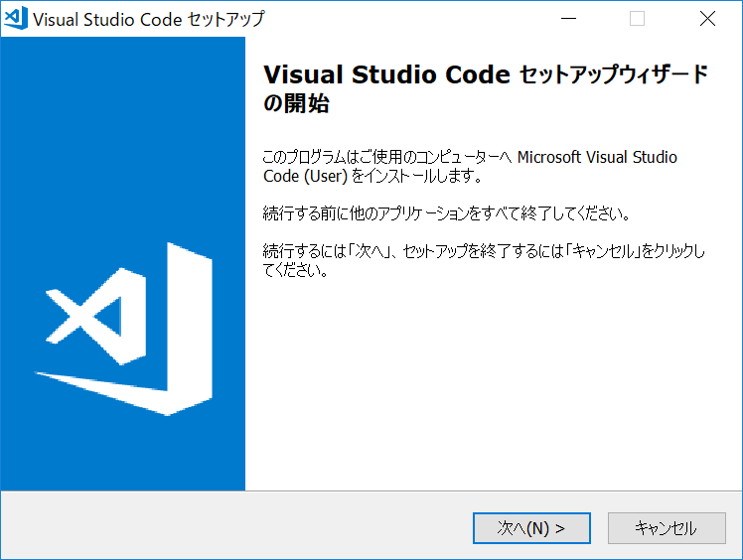This screenshot has height=560, width=743.
Task: Click the large white VS Code logo
Action: point(125,328)
